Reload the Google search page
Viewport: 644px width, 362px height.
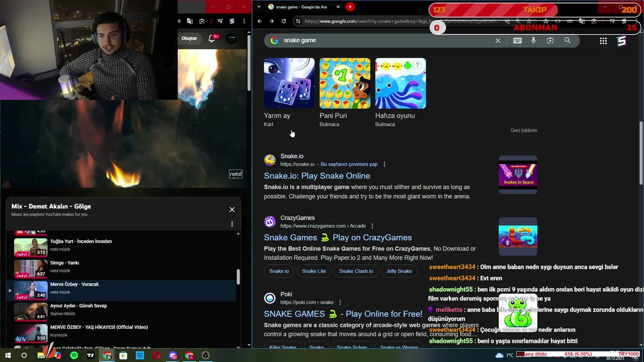click(x=284, y=21)
